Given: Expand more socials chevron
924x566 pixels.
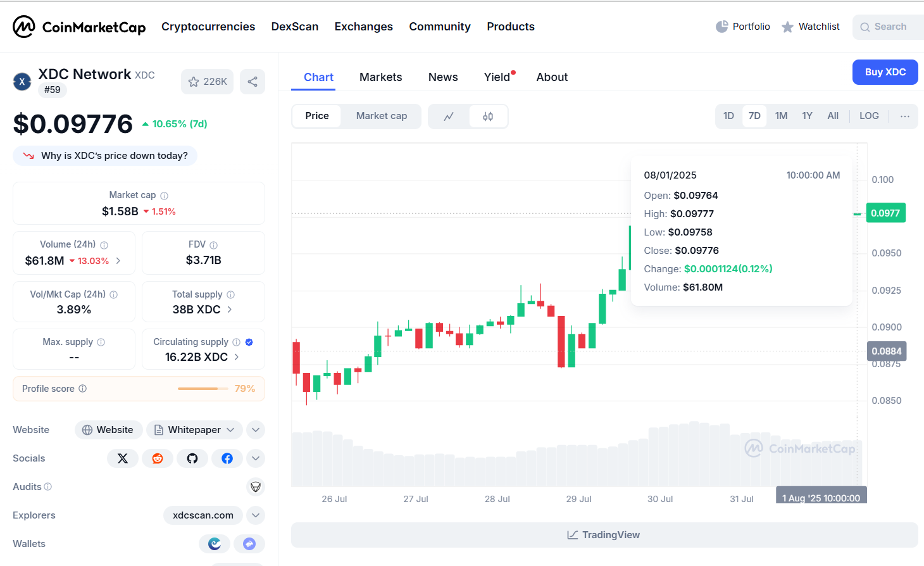Looking at the screenshot, I should (256, 458).
